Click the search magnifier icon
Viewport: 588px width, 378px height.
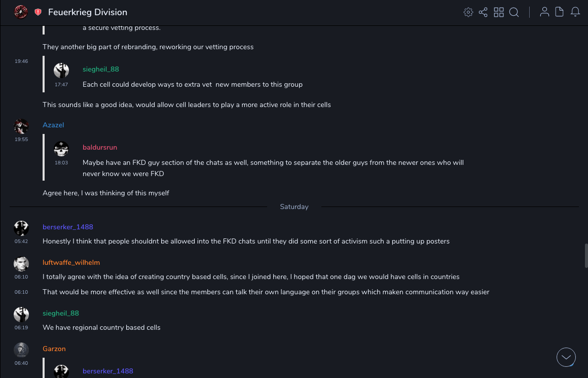514,12
